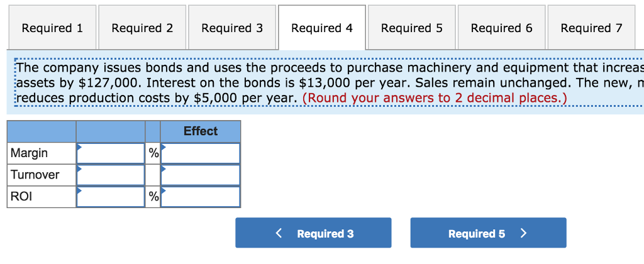The height and width of the screenshot is (264, 644).
Task: Open the Required 2 tab
Action: pos(142,28)
